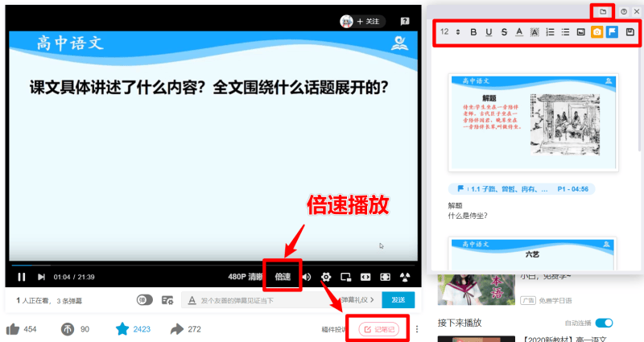Favorite the video with the star
This screenshot has height=342, width=644.
pos(122,329)
